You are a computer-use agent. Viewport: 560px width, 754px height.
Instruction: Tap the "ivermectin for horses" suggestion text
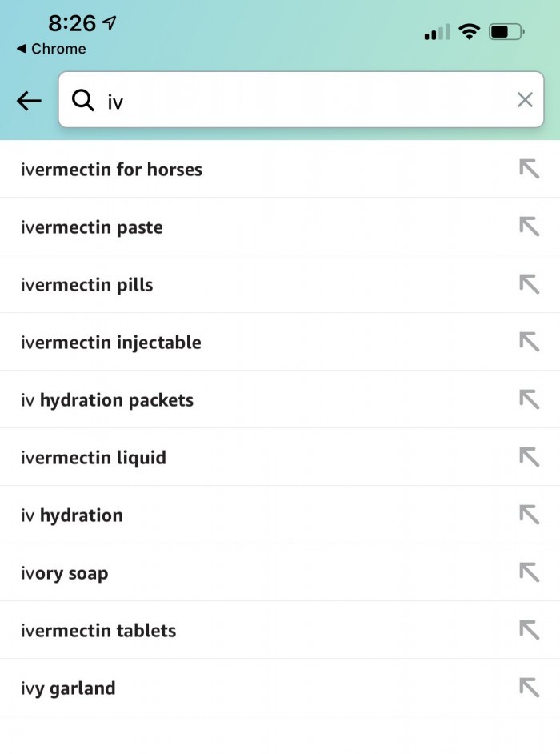[111, 170]
